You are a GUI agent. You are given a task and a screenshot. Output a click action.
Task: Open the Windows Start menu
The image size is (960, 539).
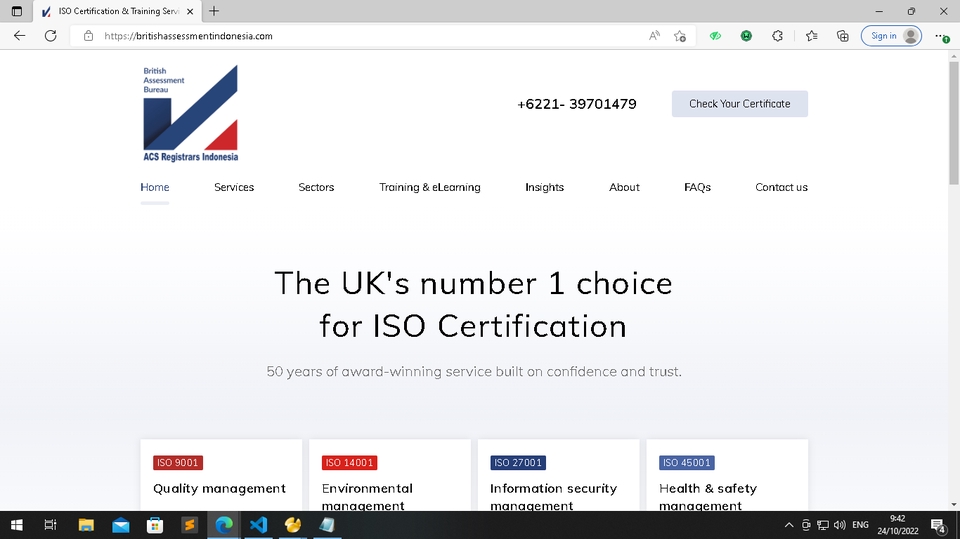17,525
